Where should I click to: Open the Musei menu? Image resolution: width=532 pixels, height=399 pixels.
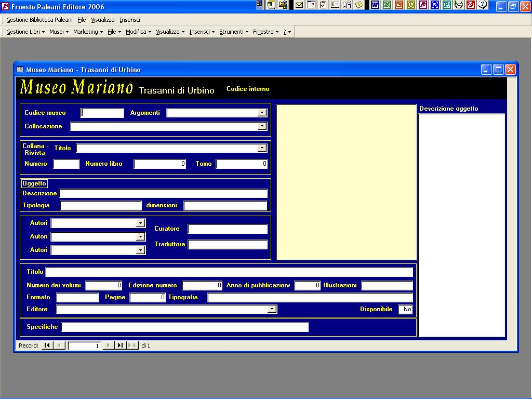(59, 32)
